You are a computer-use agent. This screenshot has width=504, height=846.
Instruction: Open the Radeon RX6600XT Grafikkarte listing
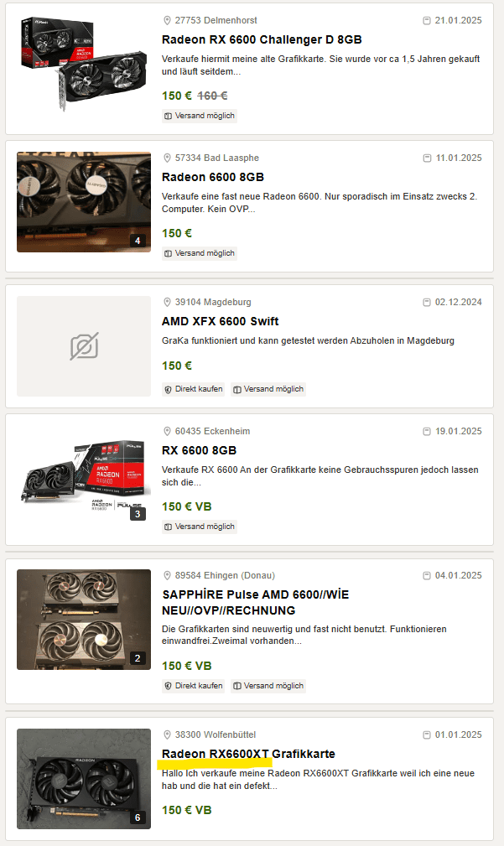pyautogui.click(x=248, y=753)
